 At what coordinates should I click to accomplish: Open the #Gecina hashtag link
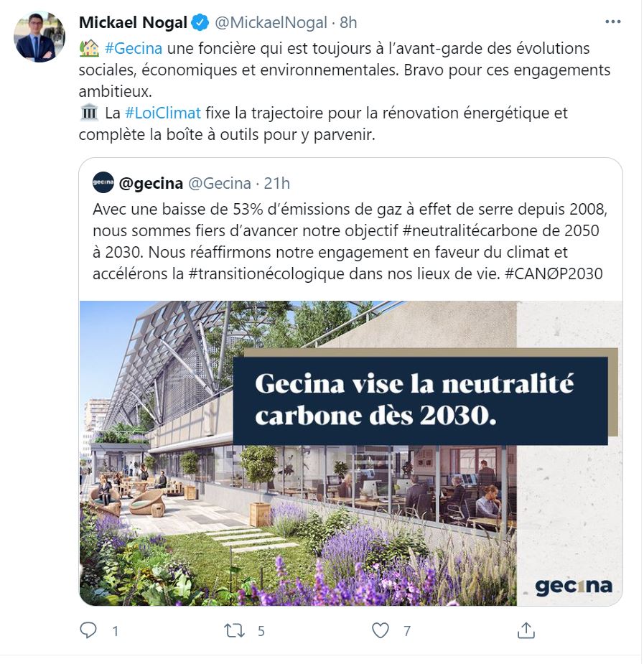pos(134,49)
